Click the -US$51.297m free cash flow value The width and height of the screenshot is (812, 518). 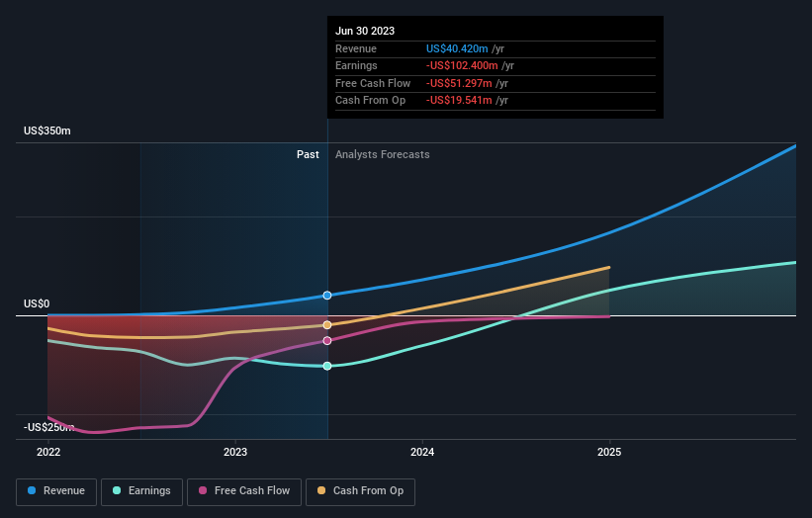coord(459,83)
